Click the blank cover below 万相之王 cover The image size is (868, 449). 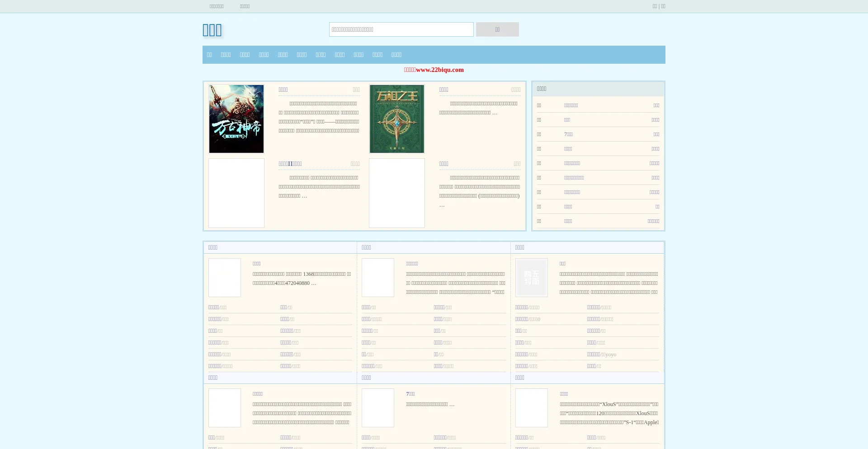[x=396, y=193]
